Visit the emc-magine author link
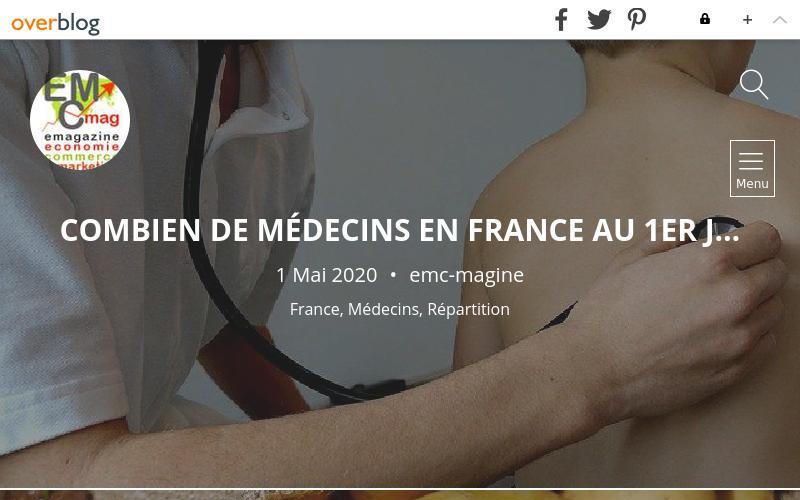Image resolution: width=800 pixels, height=500 pixels. pos(466,275)
